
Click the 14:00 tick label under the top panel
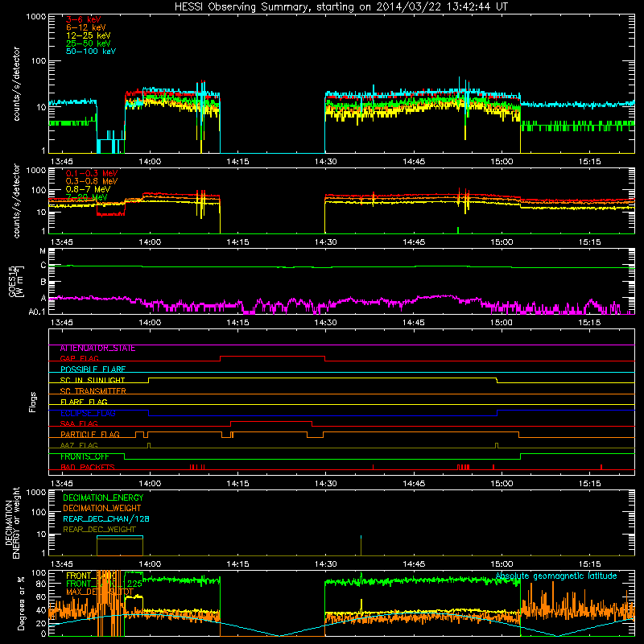pyautogui.click(x=150, y=162)
